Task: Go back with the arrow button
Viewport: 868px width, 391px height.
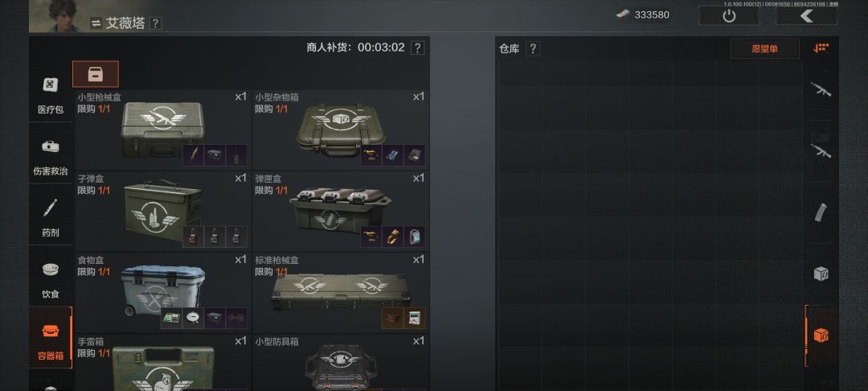Action: click(x=807, y=16)
